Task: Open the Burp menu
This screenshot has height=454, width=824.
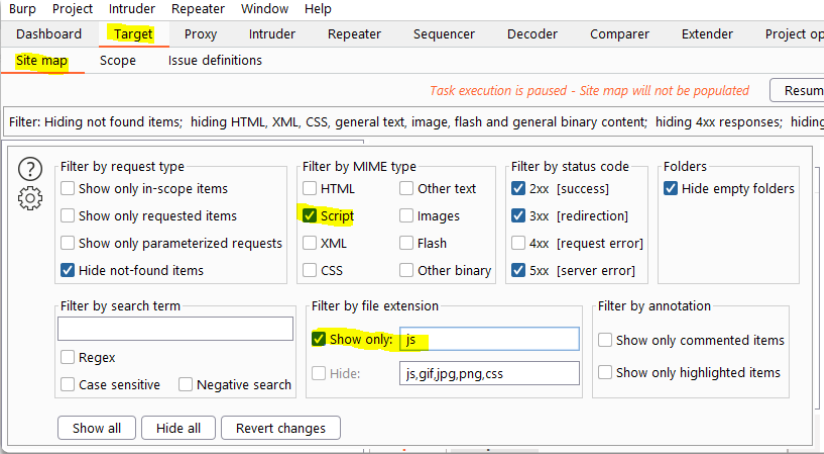Action: click(x=22, y=9)
